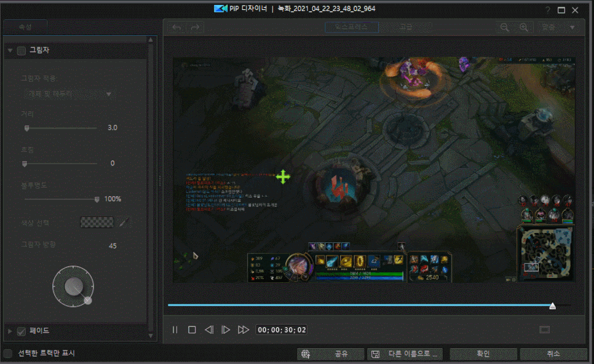Click the 거리 value 3.0
The image size is (594, 364).
[113, 128]
